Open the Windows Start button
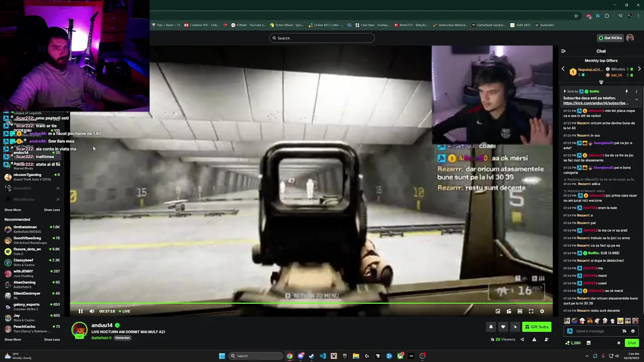The height and width of the screenshot is (362, 644). point(222,356)
